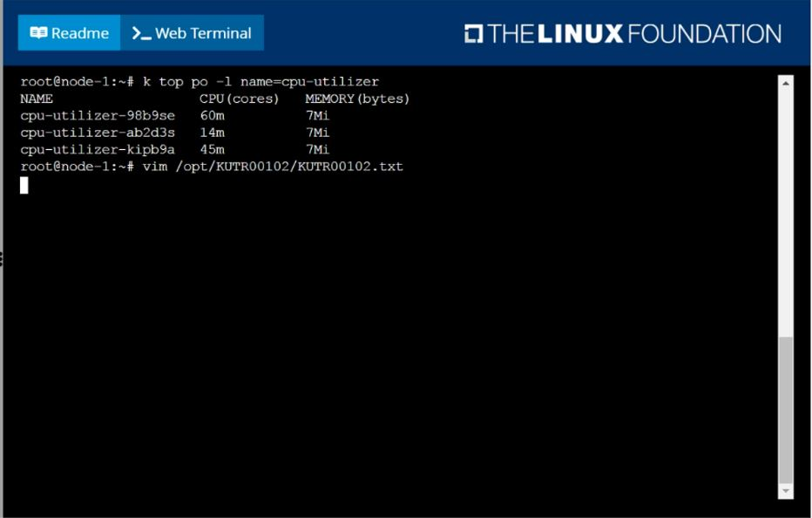Click the pod name cpu-utilizer-ab2d3s

(97, 133)
